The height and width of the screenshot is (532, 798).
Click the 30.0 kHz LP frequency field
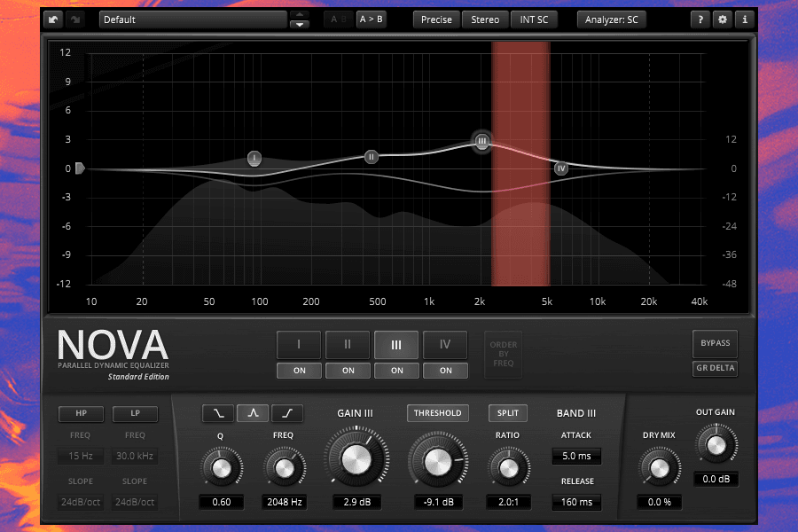[135, 456]
